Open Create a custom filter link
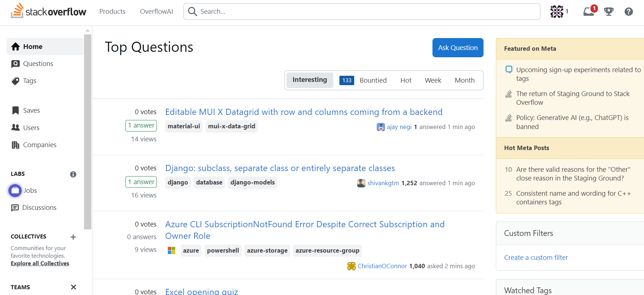The height and width of the screenshot is (295, 644). pos(536,257)
